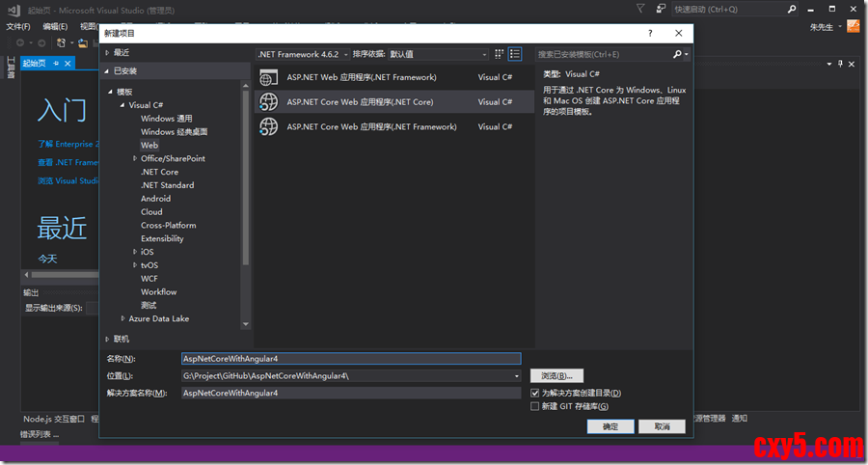
Task: Collapse the Templates tree node
Action: tap(110, 92)
